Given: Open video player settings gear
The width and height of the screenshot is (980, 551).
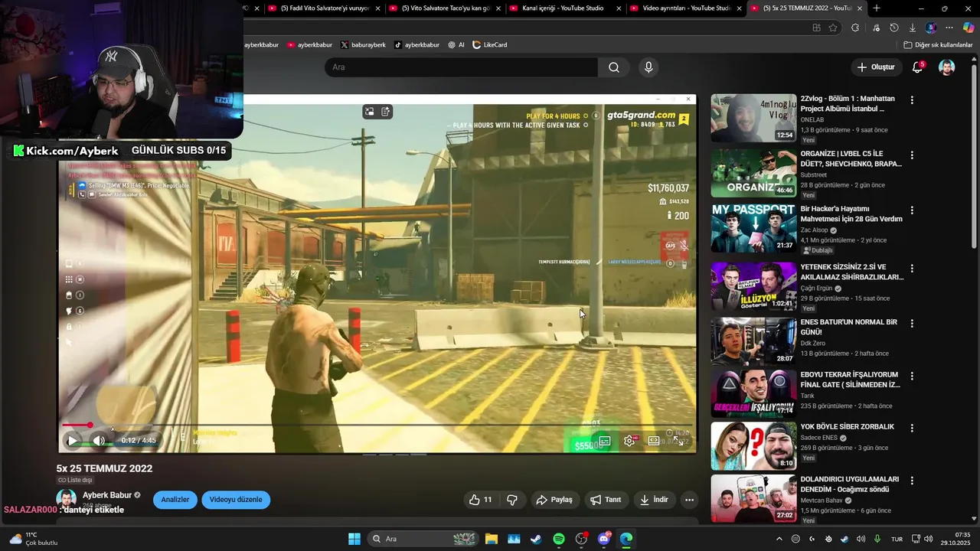Looking at the screenshot, I should [x=629, y=441].
